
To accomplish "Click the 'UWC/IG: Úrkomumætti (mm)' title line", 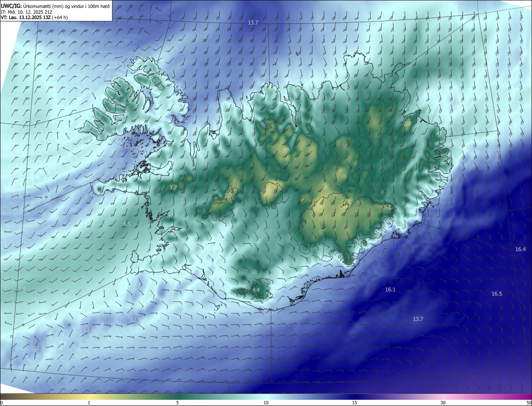I will tap(55, 5).
